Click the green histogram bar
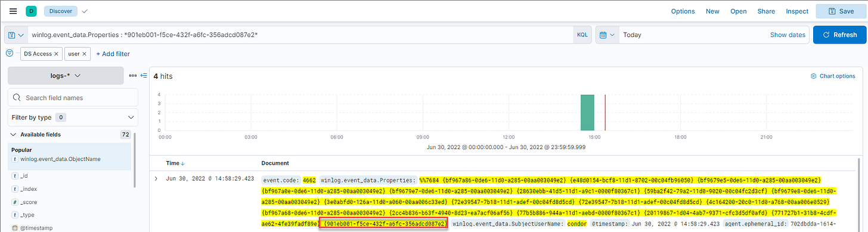 pos(588,112)
